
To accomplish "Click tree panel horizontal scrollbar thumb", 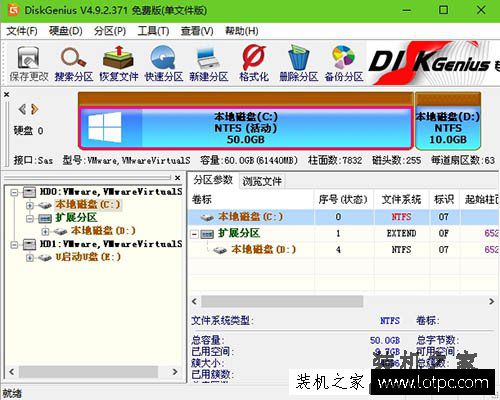I will click(x=88, y=372).
